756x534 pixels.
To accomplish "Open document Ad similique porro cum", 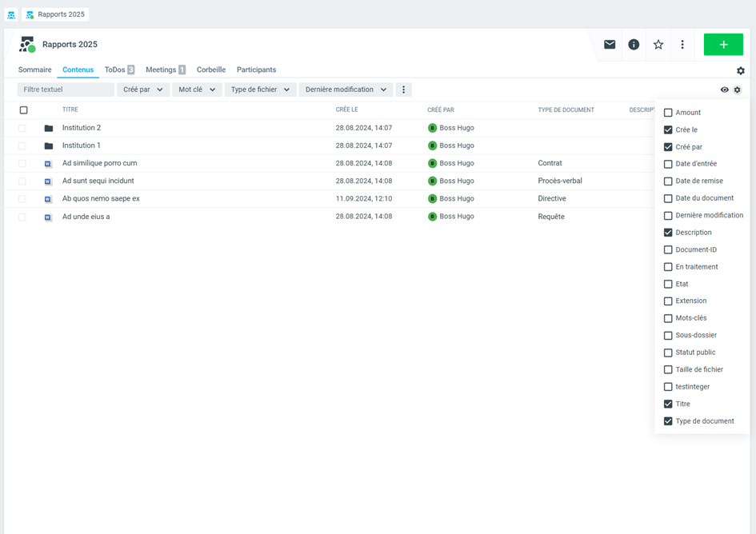I will click(99, 163).
